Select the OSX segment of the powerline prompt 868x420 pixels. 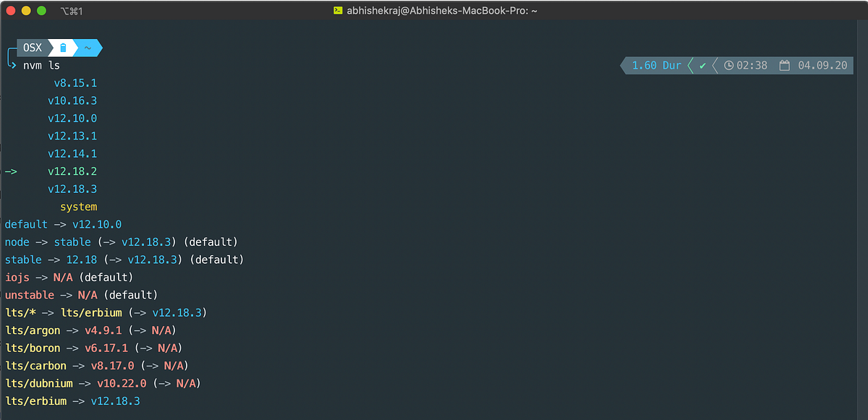(x=33, y=48)
